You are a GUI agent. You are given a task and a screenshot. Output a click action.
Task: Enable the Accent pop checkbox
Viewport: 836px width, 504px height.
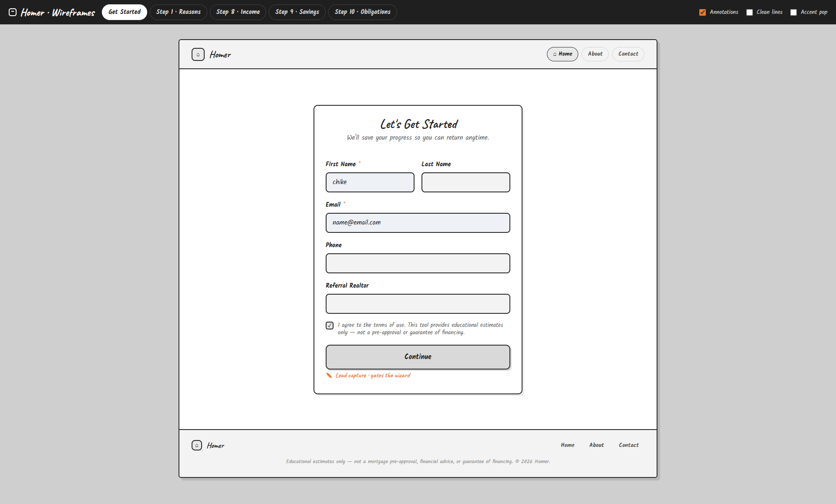(793, 12)
